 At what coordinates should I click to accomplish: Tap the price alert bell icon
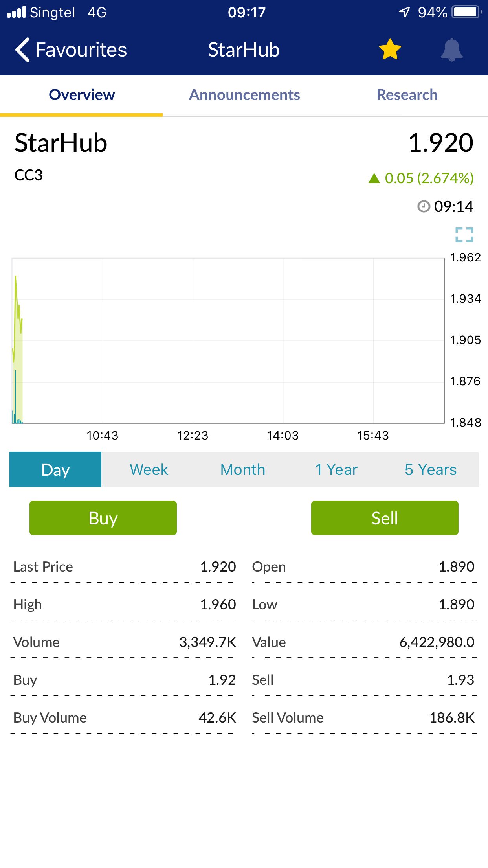[x=452, y=50]
